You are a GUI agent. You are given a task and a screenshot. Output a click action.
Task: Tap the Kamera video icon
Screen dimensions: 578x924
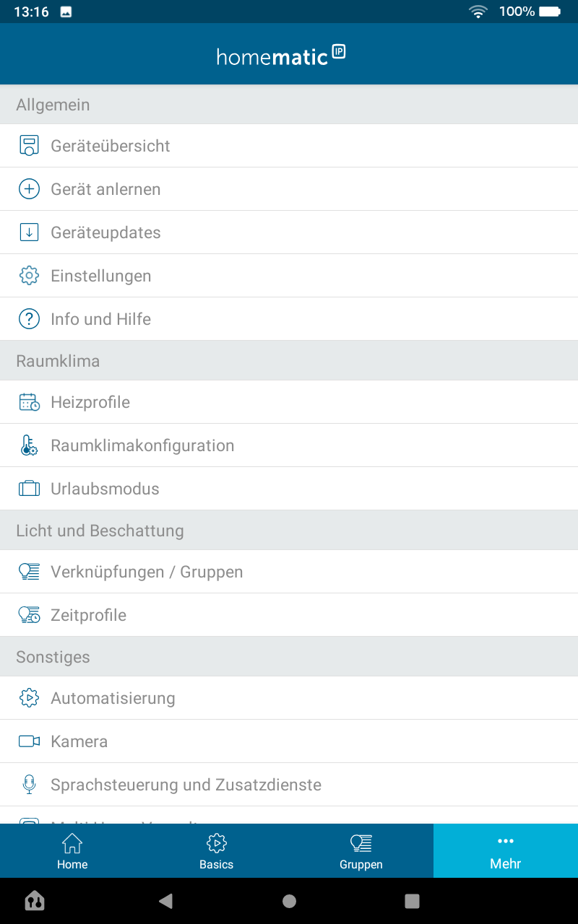pyautogui.click(x=29, y=741)
